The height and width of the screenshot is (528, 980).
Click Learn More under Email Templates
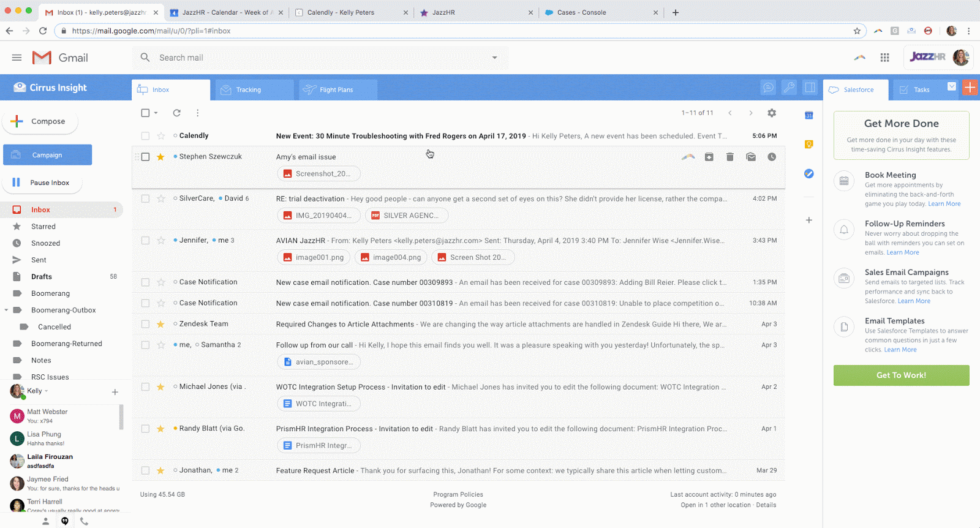pyautogui.click(x=900, y=350)
